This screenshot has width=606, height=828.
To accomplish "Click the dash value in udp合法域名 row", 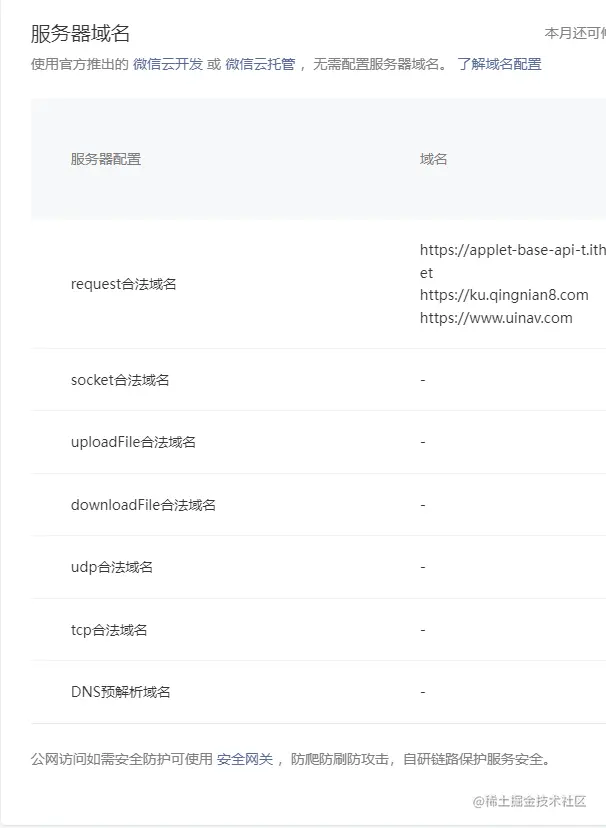I will point(423,567).
